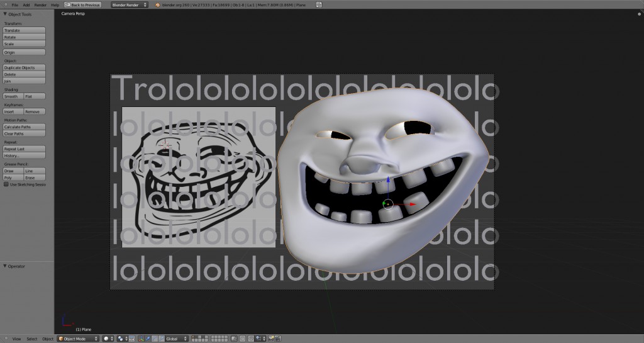Click the Remove keyframe button
644x343 pixels.
(x=35, y=111)
